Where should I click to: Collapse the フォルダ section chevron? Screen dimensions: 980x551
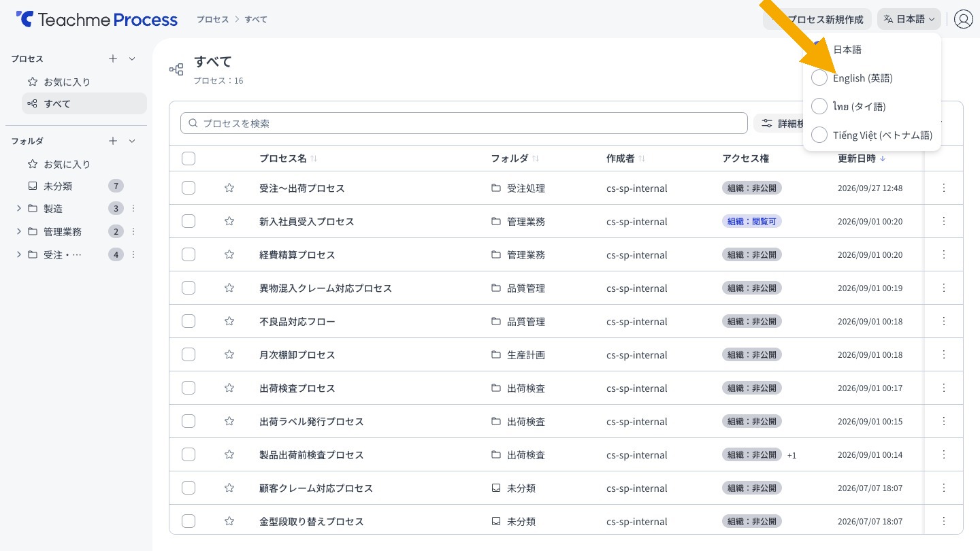(x=132, y=141)
